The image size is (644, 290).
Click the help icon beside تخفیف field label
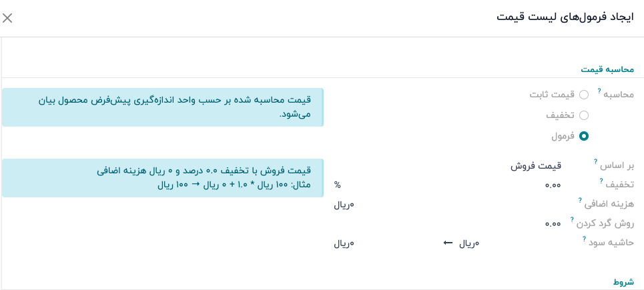coord(601,181)
